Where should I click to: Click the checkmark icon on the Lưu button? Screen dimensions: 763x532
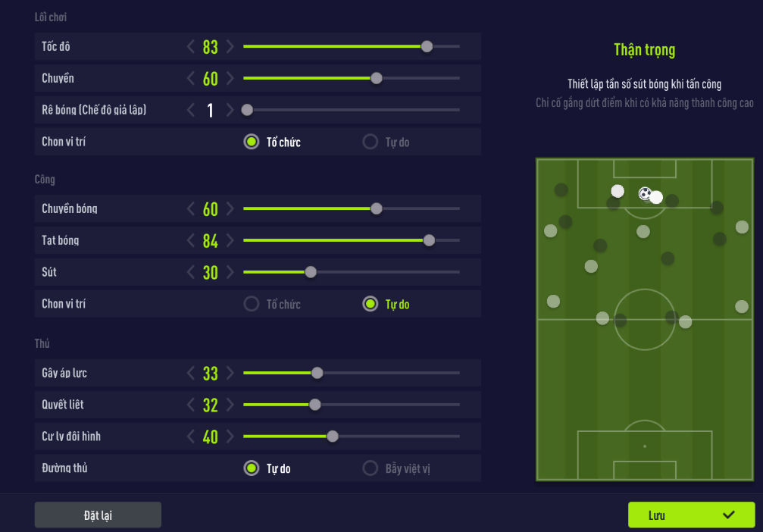729,515
